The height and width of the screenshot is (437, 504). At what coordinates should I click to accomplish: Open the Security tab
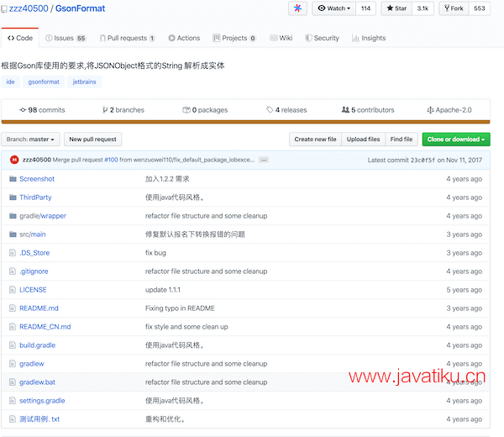click(x=322, y=38)
